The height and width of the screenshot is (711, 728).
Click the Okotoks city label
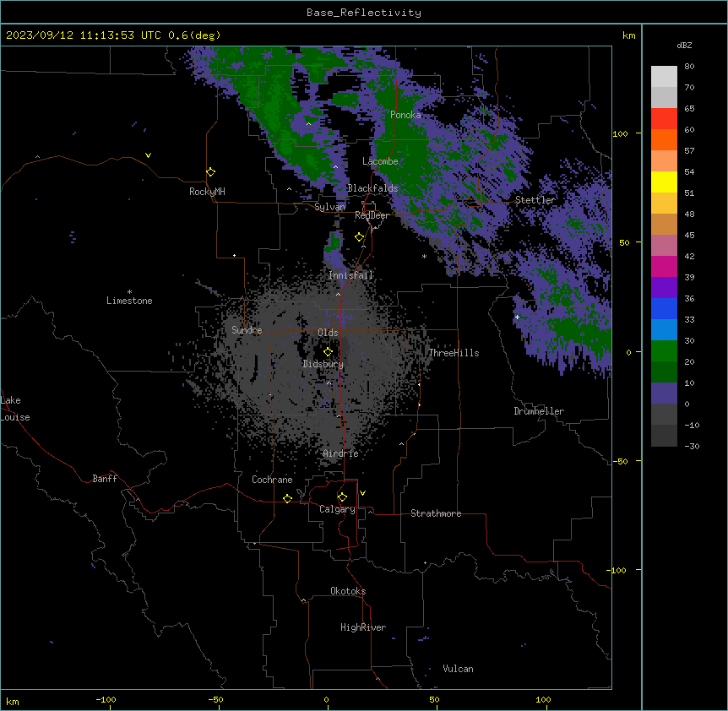tap(348, 591)
